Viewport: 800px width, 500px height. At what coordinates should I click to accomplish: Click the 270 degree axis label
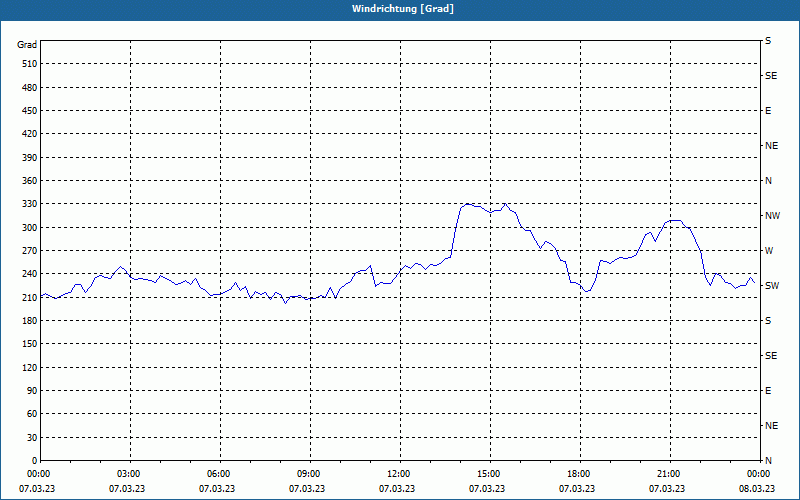coord(29,251)
